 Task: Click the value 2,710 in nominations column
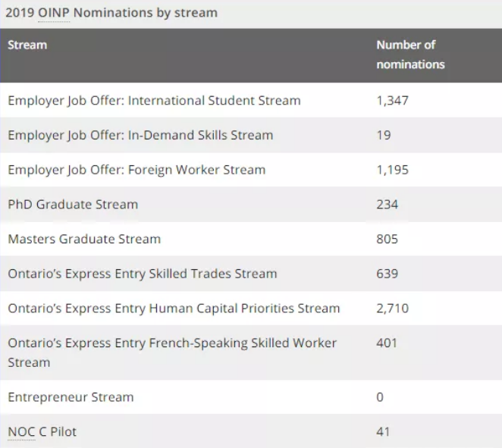(392, 308)
